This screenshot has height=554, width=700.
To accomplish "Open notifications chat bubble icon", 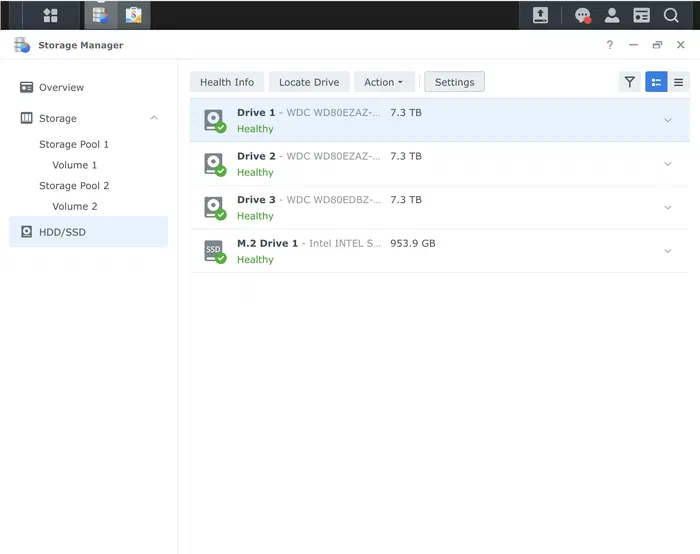I will coord(583,16).
